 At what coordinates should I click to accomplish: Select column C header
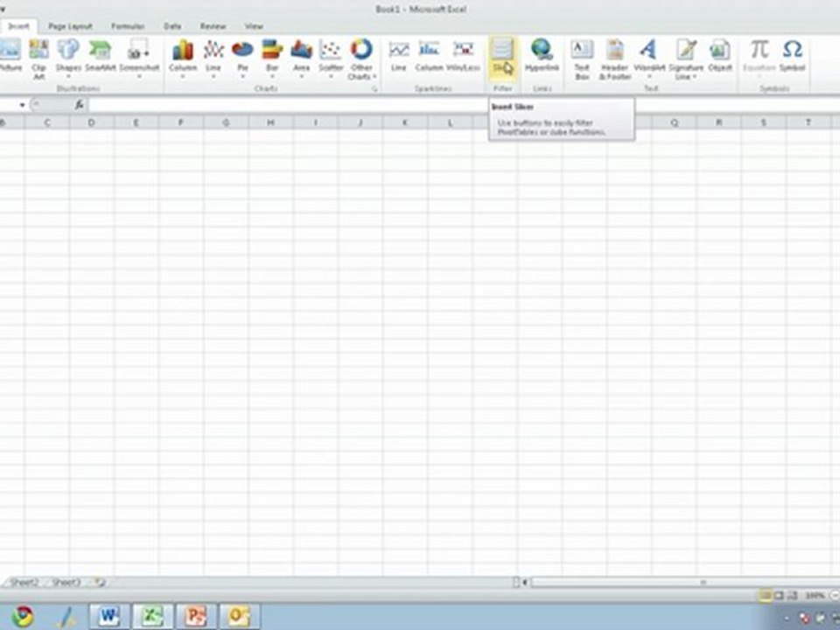[47, 122]
